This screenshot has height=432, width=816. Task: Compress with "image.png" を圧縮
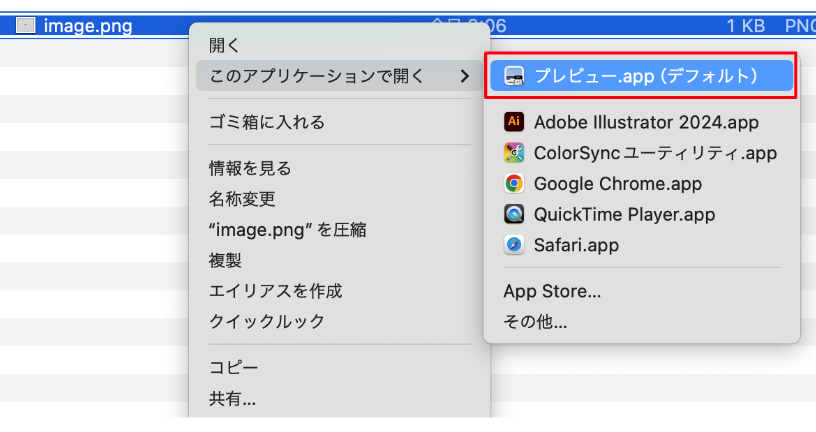(x=288, y=230)
